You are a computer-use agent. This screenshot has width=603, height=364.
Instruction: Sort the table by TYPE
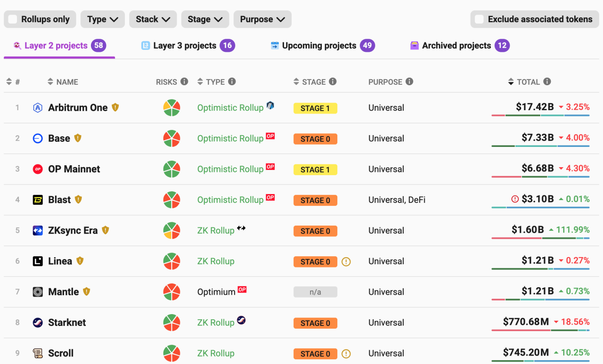(211, 82)
